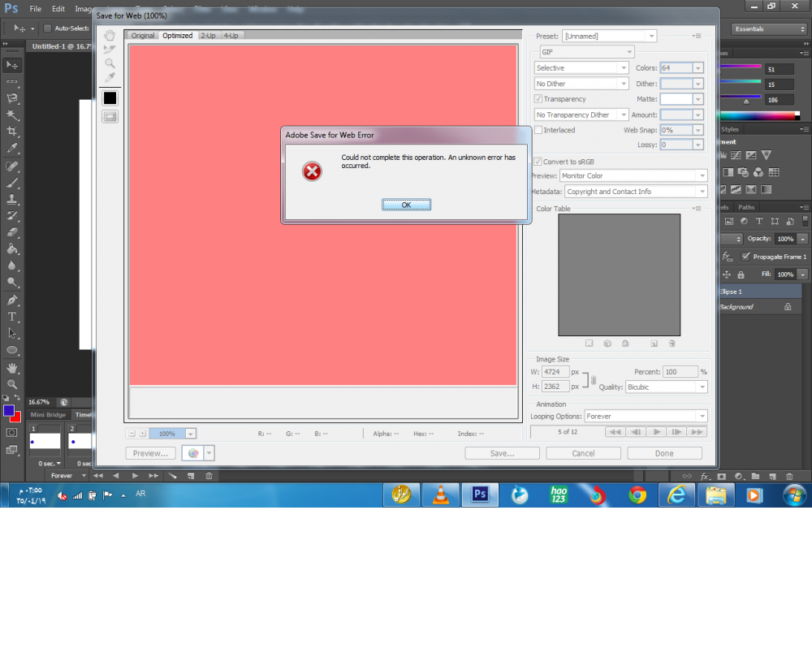Select the Magic Wand tool in Photoshop toolbar

12,115
